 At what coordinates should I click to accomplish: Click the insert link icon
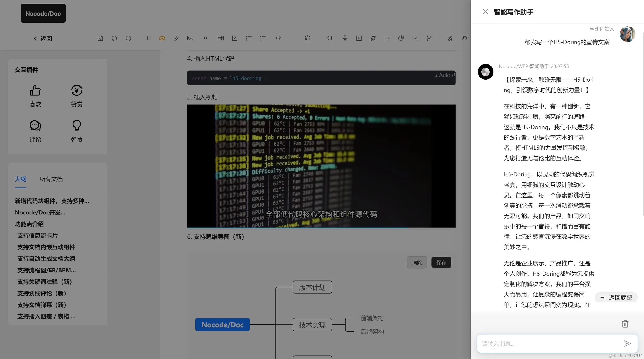pyautogui.click(x=176, y=38)
